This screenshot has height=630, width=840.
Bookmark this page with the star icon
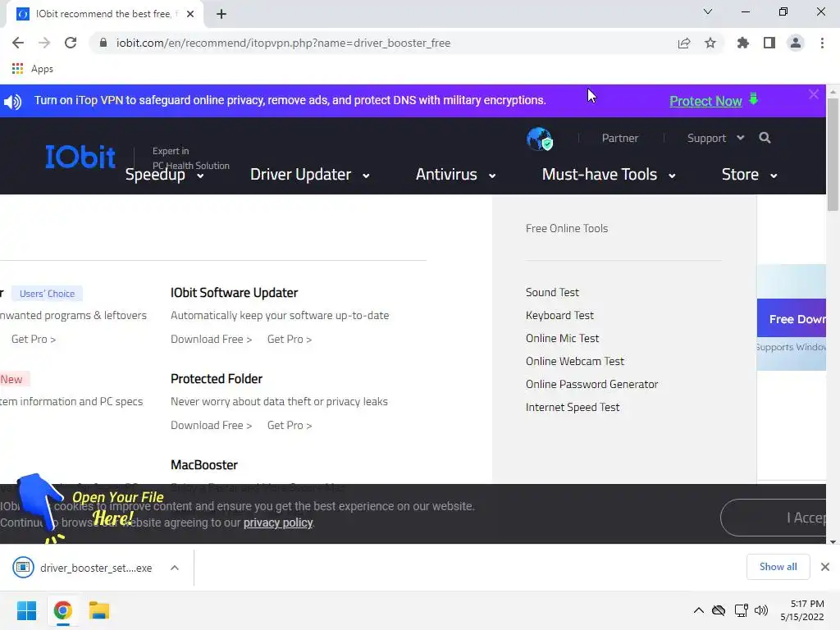(710, 43)
